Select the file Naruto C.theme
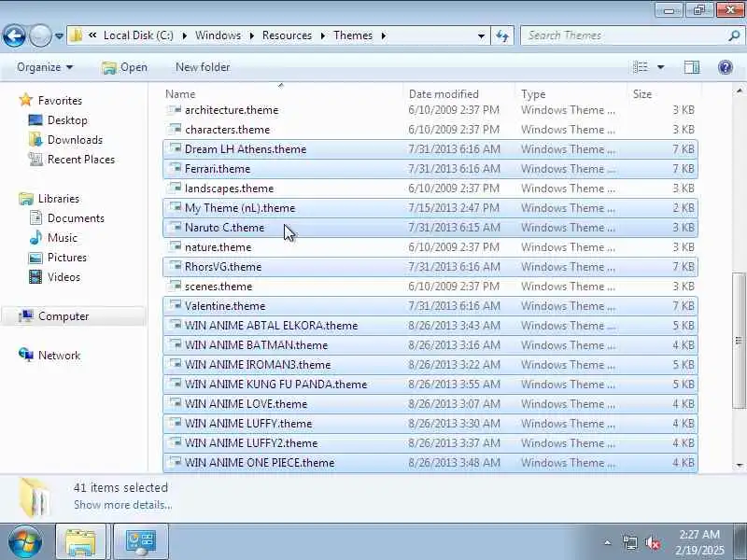 click(x=430, y=228)
